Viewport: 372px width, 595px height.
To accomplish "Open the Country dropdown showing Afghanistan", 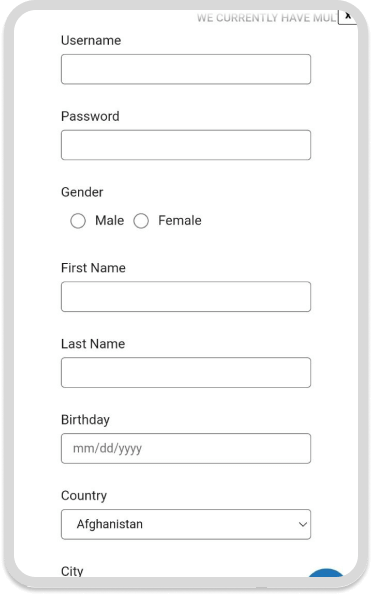I will (x=186, y=524).
